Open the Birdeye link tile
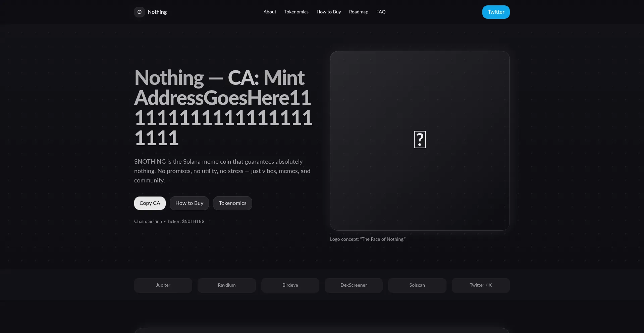The height and width of the screenshot is (333, 644). pyautogui.click(x=290, y=285)
